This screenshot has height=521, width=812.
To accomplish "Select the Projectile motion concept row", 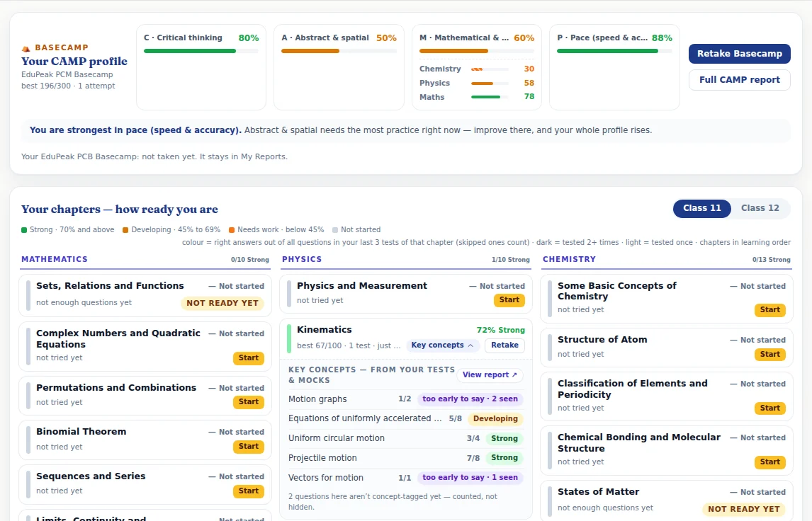I will pos(405,458).
